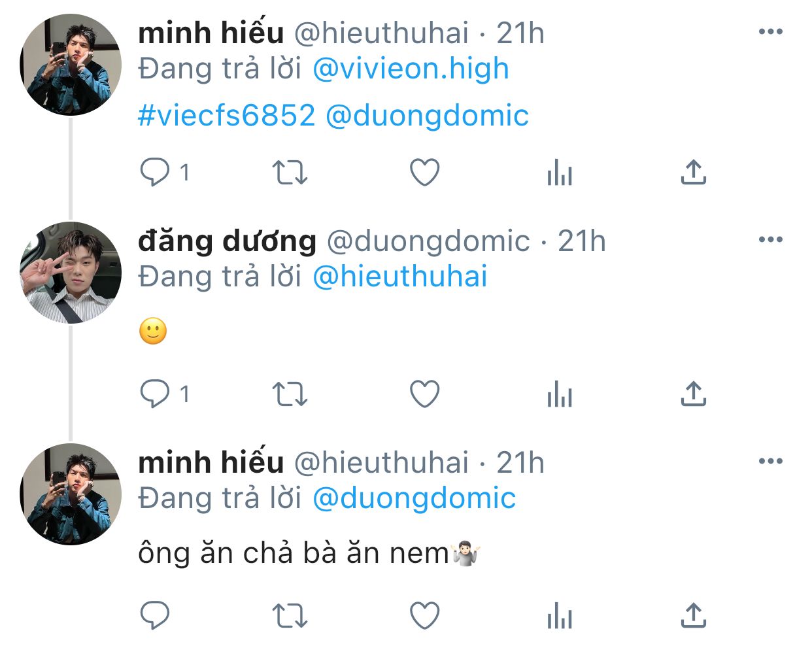Screen dimensions: 812x646
Task: Open the @hieuthuhai reply-to link
Action: [400, 277]
